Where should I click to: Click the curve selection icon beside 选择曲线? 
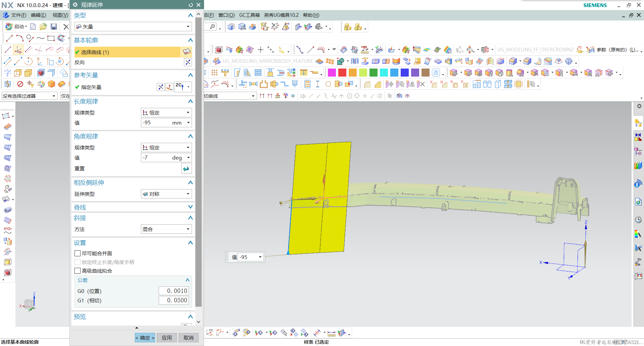coord(187,52)
